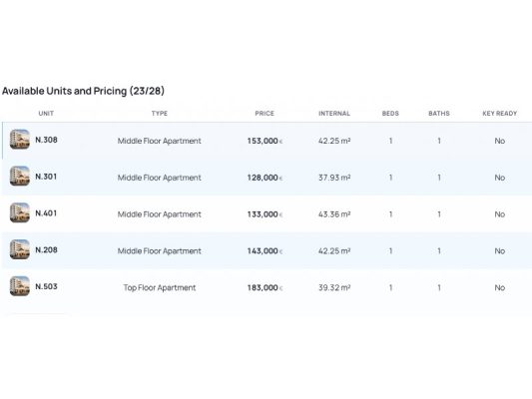Sort by the UNIT column header
Screen dimensions: 532x399
click(x=46, y=114)
